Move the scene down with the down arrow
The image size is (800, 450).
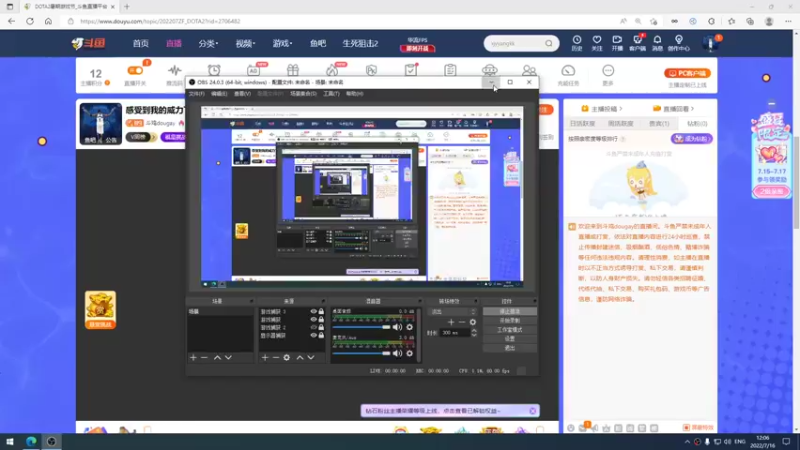pyautogui.click(x=228, y=358)
